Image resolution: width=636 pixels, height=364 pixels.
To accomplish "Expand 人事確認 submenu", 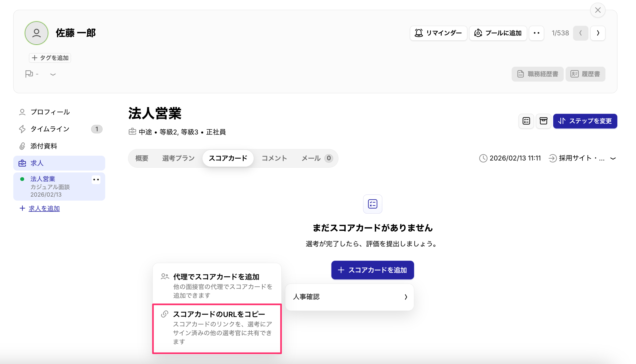I will point(349,297).
